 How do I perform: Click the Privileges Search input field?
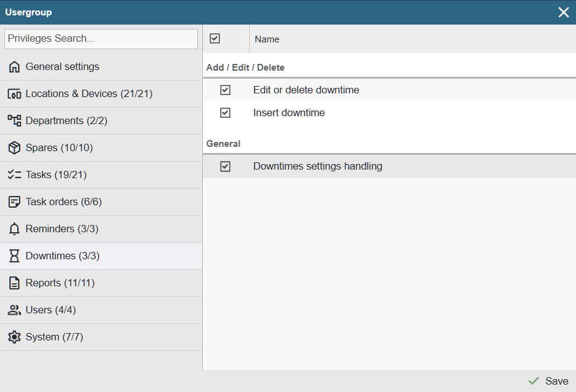pos(101,39)
